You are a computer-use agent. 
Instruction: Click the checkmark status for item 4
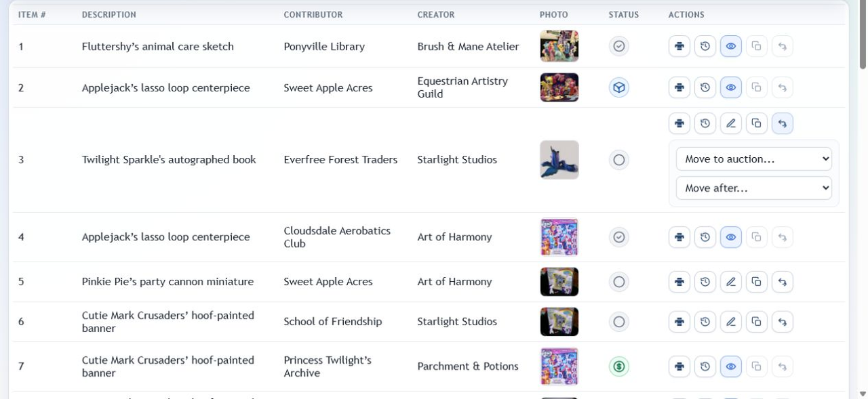click(618, 237)
